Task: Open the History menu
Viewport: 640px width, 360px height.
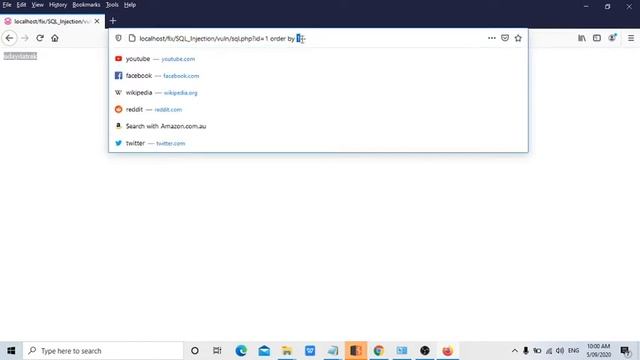Action: (58, 5)
